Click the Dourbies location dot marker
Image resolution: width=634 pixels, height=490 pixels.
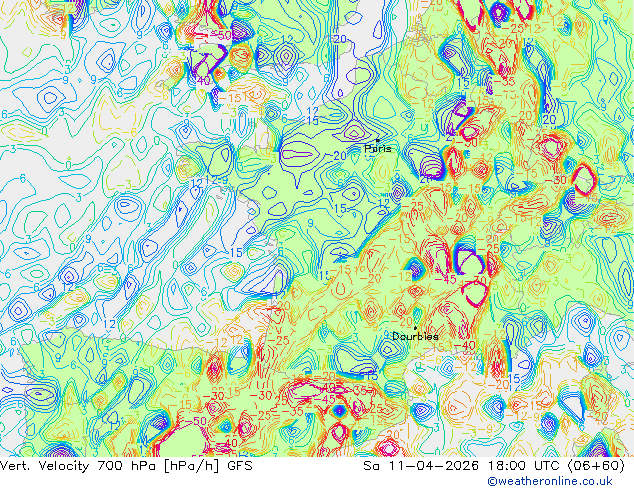click(x=415, y=328)
